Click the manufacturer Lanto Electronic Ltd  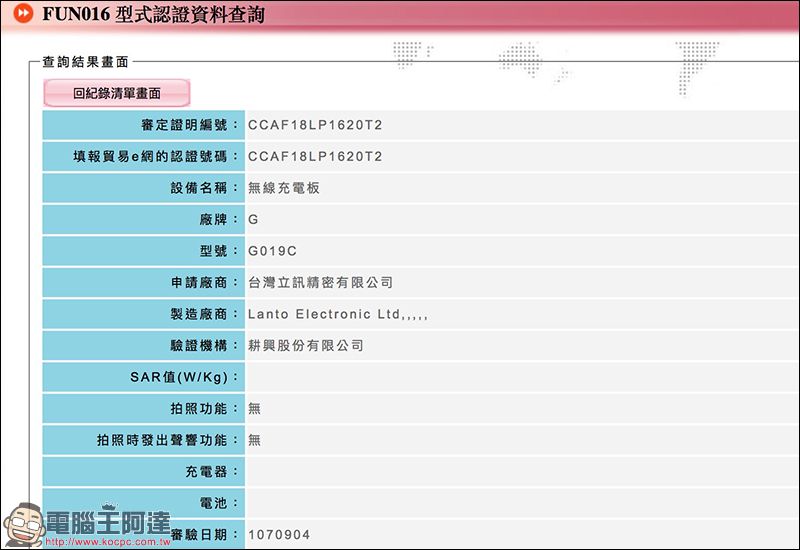pos(337,314)
